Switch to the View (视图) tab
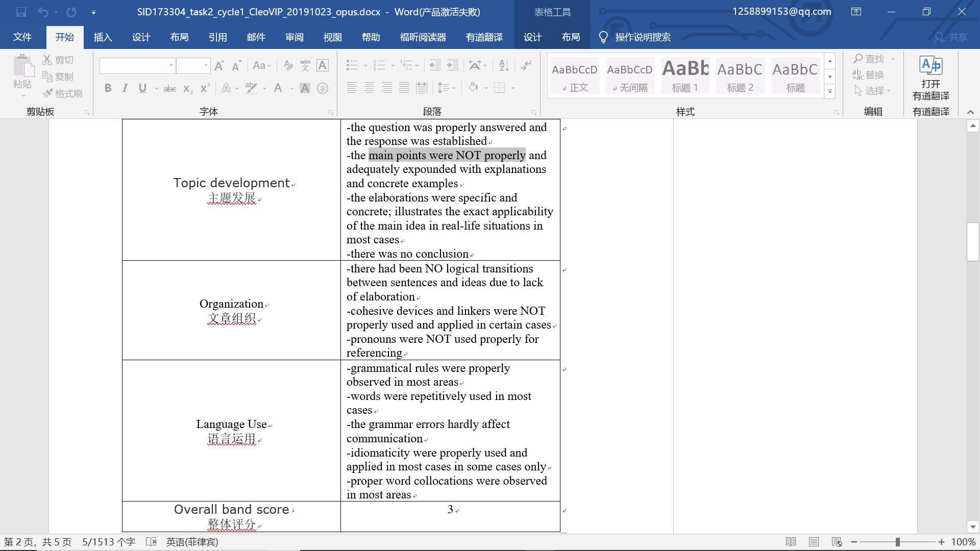The image size is (980, 551). (333, 37)
